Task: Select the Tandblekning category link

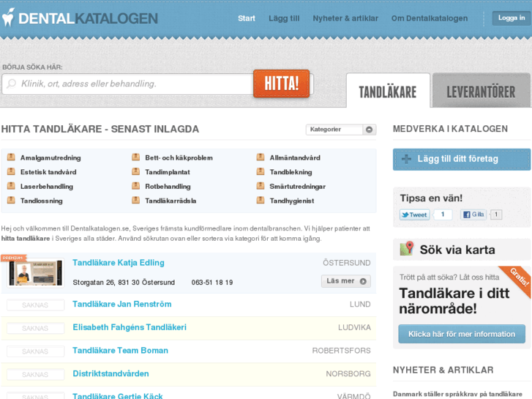Action: [291, 172]
